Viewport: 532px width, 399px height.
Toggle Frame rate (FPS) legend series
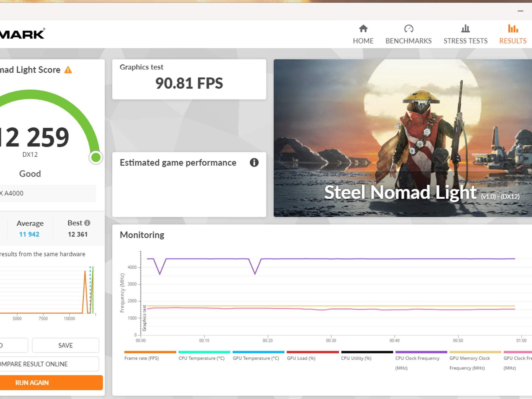point(150,356)
